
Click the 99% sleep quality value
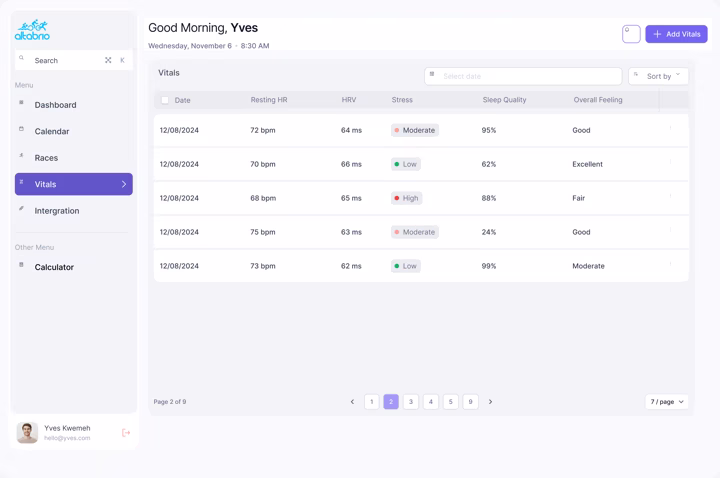[489, 266]
